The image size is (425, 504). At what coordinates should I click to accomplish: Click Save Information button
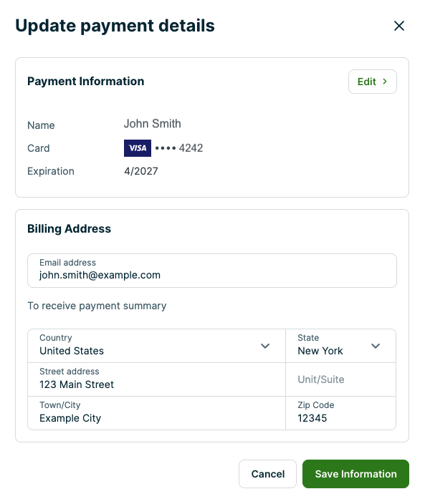[x=355, y=474]
